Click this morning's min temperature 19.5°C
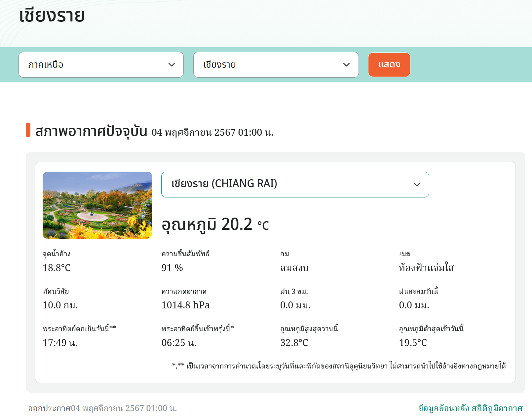This screenshot has height=420, width=532. click(413, 343)
